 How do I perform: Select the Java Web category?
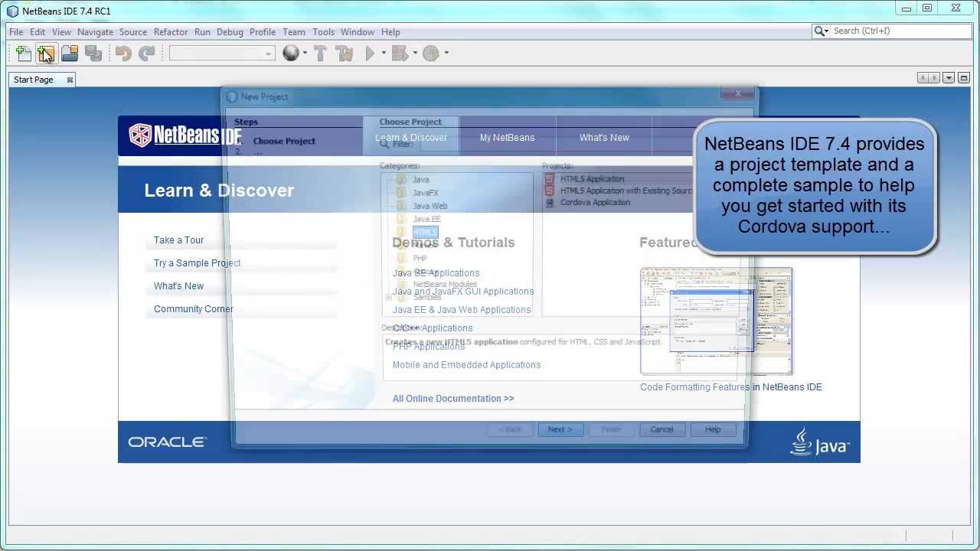point(430,206)
